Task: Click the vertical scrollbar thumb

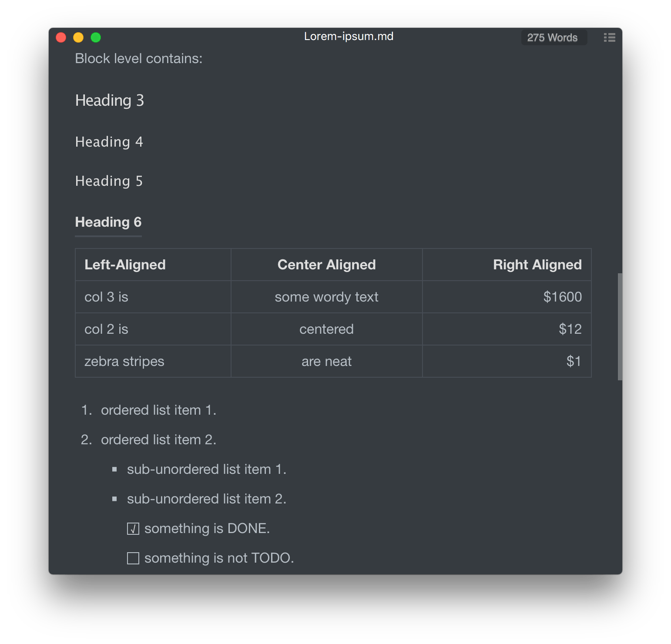Action: 620,327
